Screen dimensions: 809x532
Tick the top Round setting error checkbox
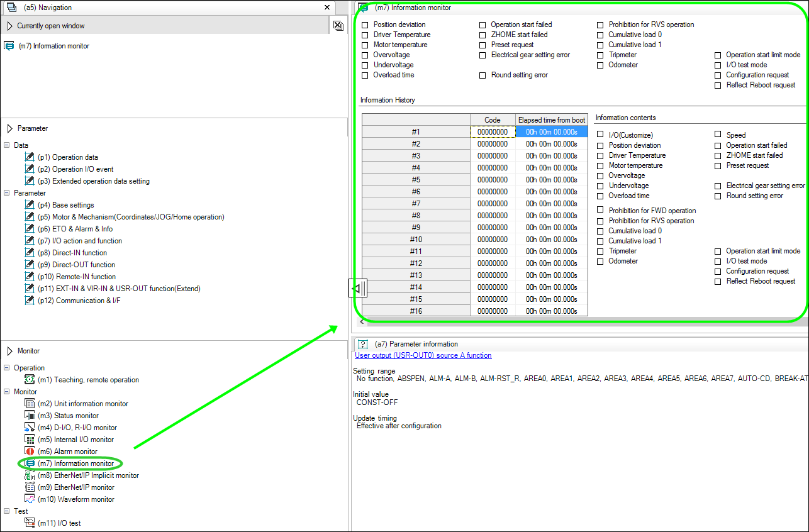pos(483,75)
